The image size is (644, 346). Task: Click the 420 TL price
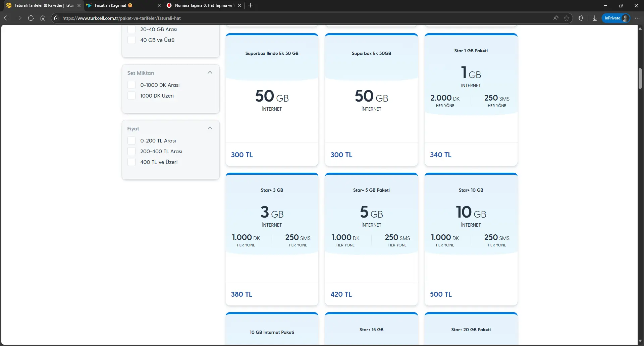click(x=341, y=294)
